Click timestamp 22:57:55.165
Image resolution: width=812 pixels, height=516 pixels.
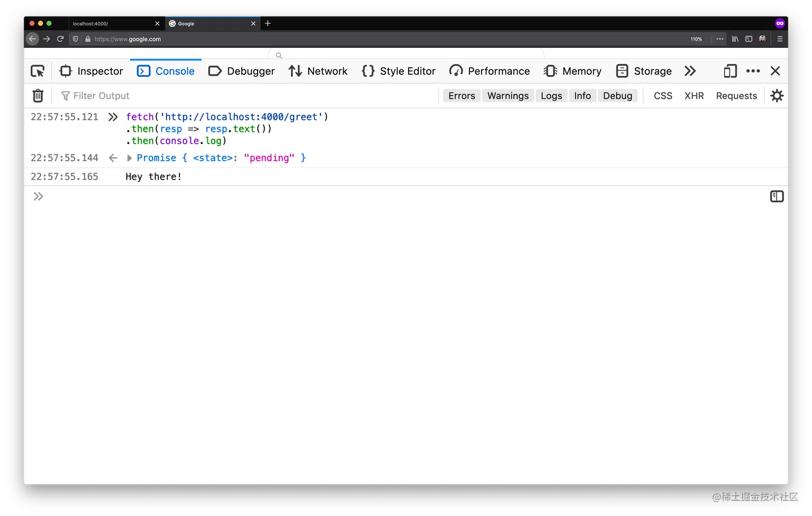click(64, 177)
